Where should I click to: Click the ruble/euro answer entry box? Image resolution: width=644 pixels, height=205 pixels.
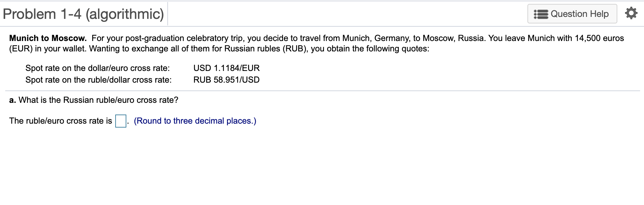120,121
